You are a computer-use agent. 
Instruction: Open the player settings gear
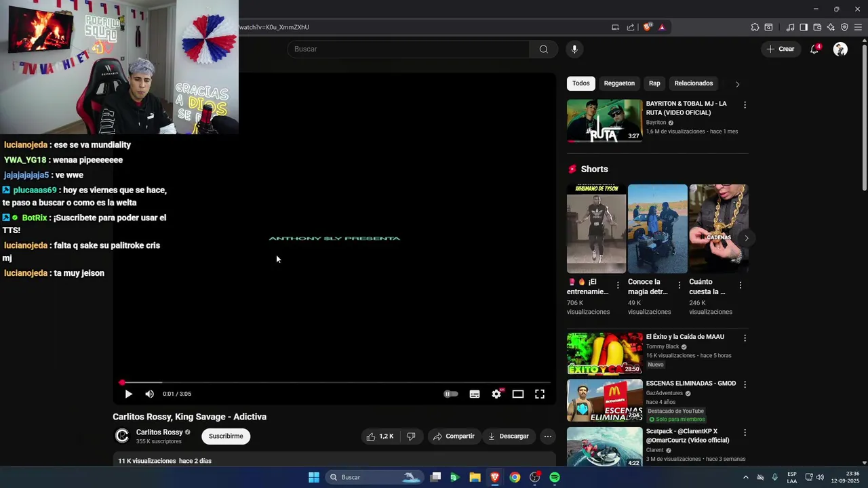coord(496,394)
